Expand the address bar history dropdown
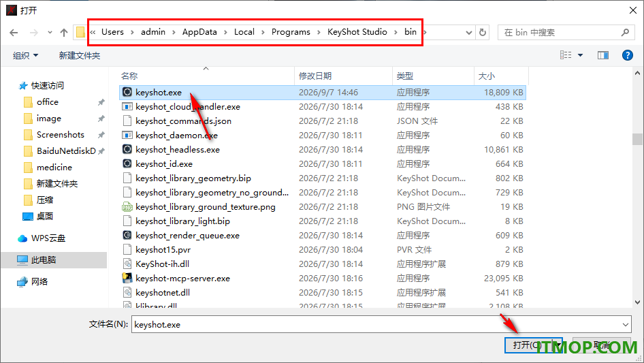 (468, 33)
